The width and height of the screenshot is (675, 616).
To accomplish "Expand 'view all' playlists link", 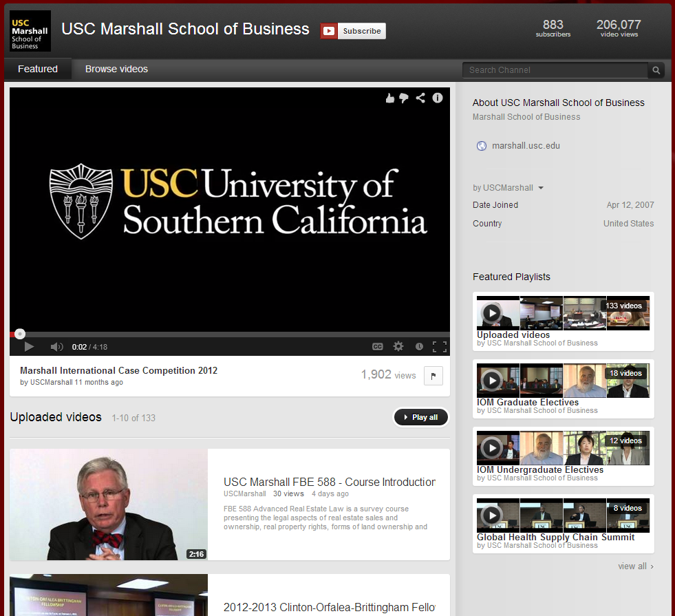I will coord(635,566).
